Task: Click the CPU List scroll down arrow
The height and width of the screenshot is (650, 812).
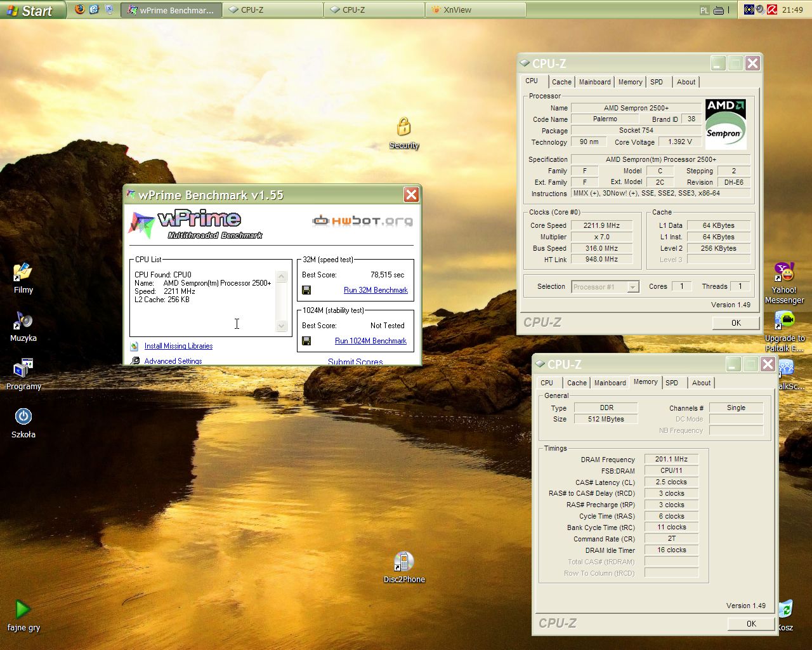Action: tap(282, 326)
